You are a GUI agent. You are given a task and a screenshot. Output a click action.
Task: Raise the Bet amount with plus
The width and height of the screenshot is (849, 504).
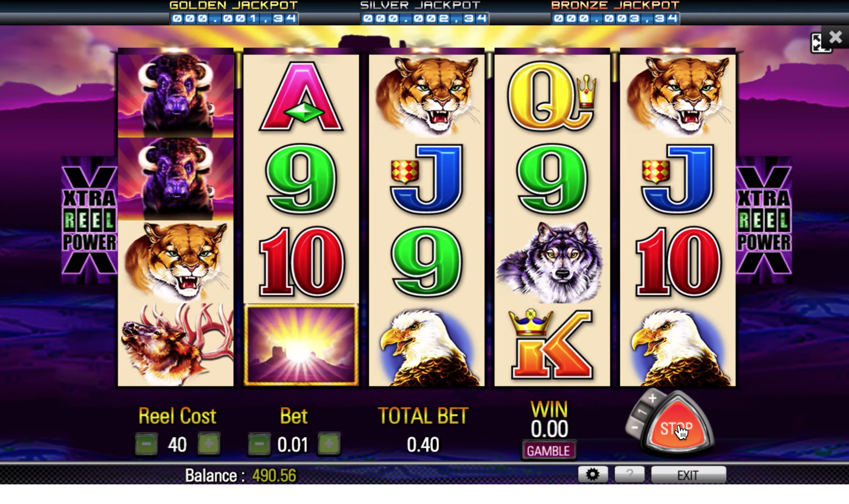coord(329,444)
